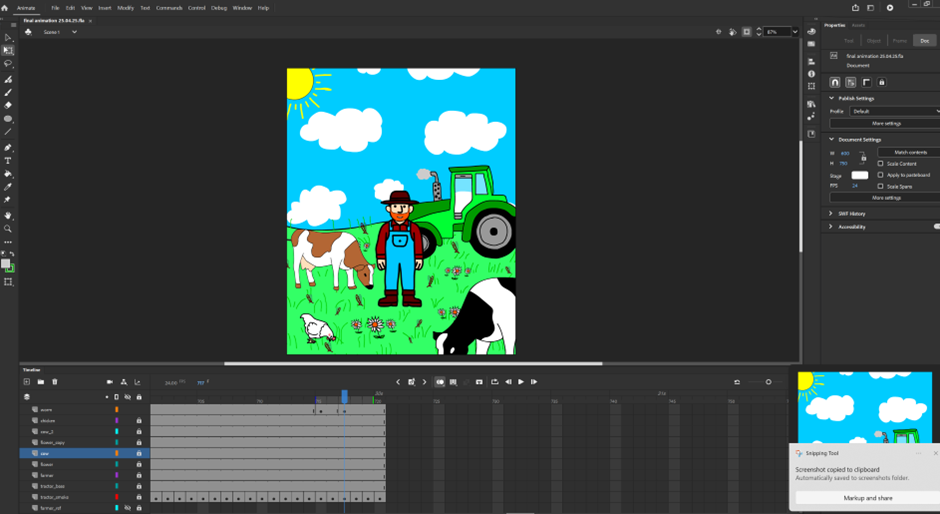Select the Eyedropper tool
Screen dimensions: 940x514
[x=8, y=187]
